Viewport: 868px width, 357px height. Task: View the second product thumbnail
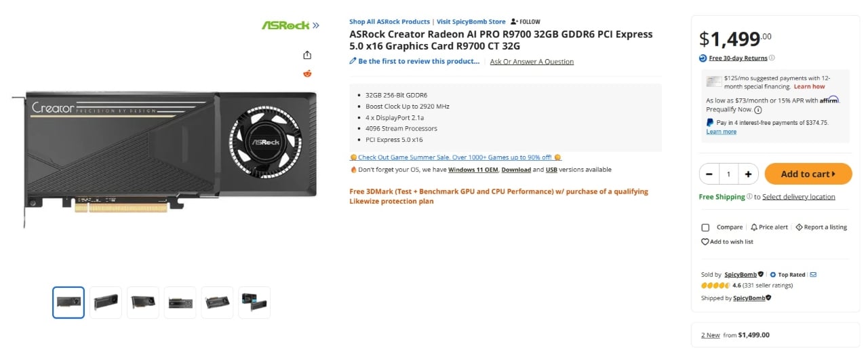pyautogui.click(x=106, y=303)
